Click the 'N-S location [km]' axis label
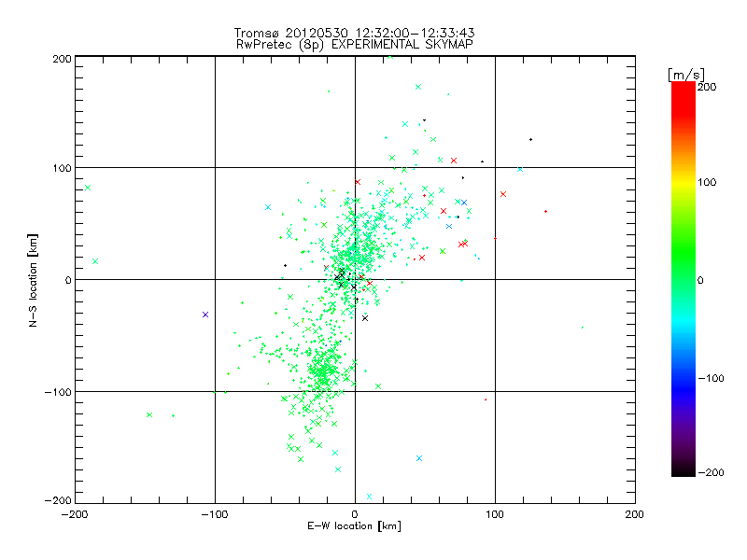 click(33, 280)
